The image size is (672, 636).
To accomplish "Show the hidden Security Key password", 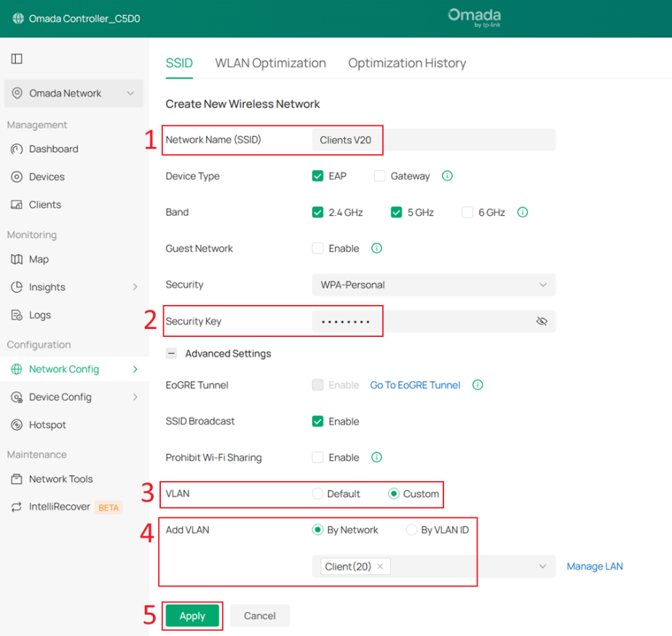I will (x=542, y=321).
